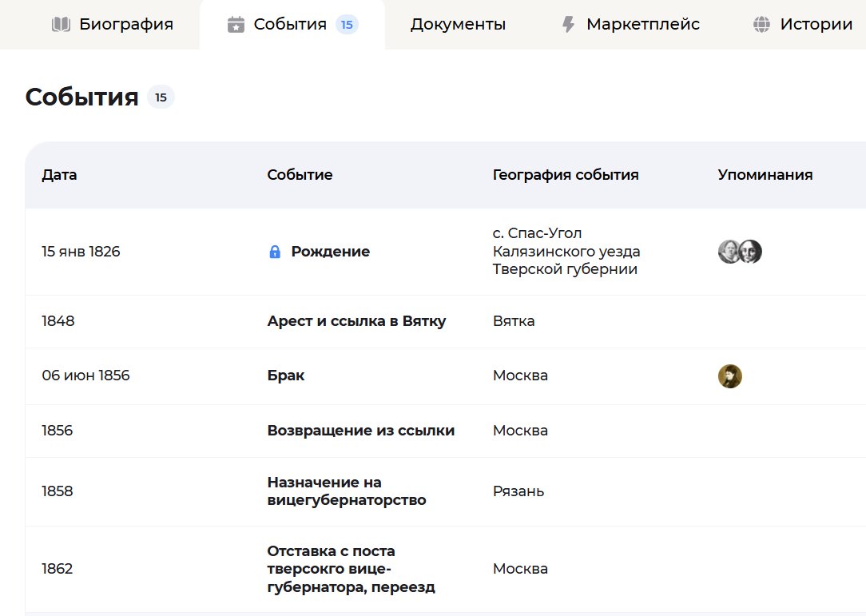Viewport: 866px width, 616px height.
Task: Select the "Рождение" event entry
Action: [330, 251]
